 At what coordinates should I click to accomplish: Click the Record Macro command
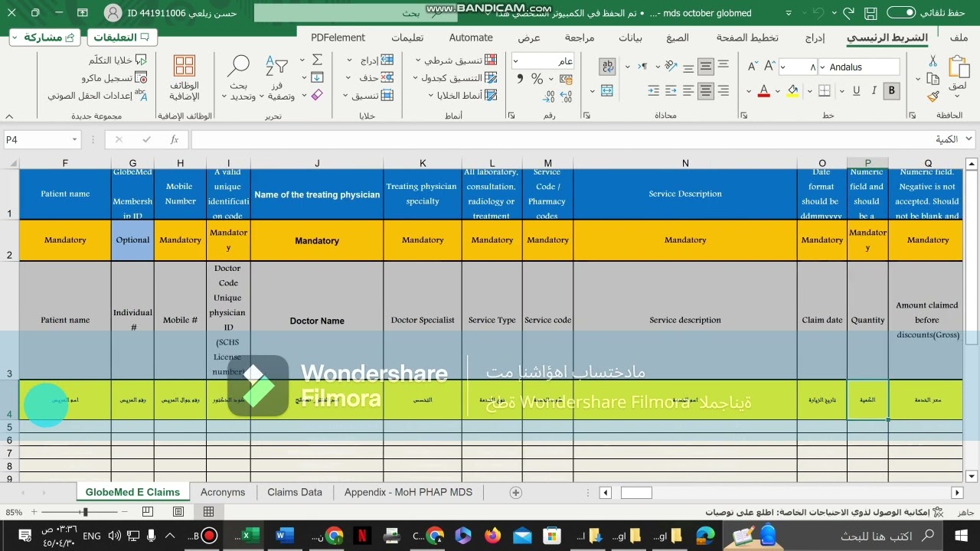[x=115, y=78]
